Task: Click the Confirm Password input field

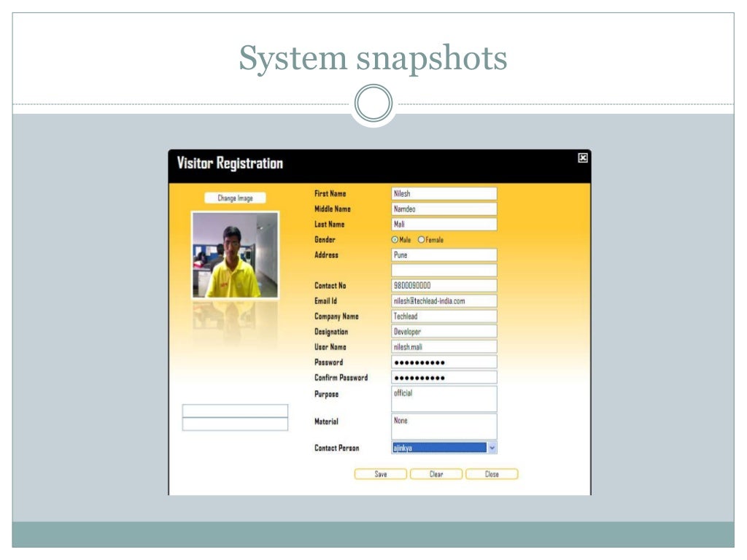Action: point(444,378)
